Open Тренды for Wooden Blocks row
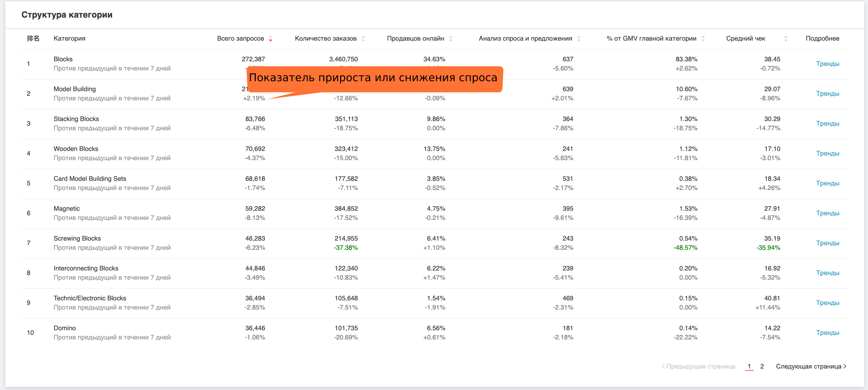868x390 pixels. [x=827, y=153]
